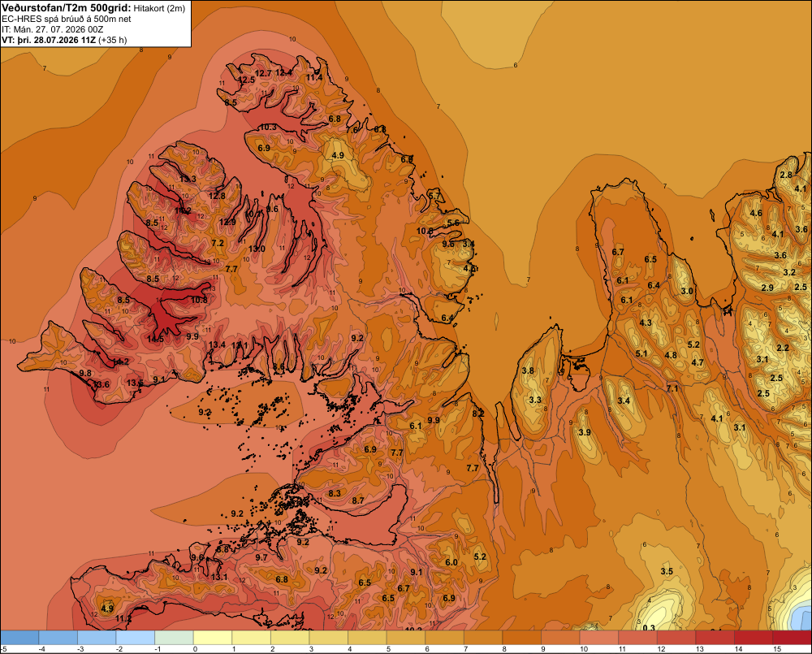
Task: Click the 8.3 temperature value
Action: click(335, 493)
